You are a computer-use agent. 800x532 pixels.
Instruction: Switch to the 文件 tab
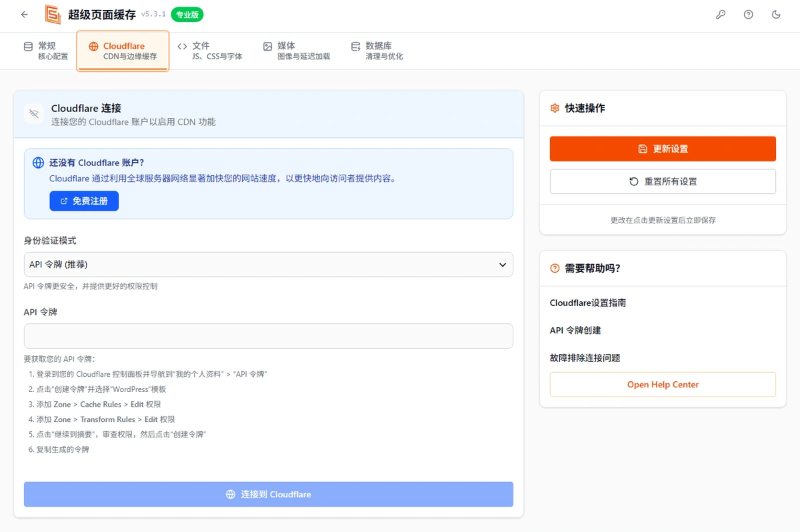coord(210,51)
